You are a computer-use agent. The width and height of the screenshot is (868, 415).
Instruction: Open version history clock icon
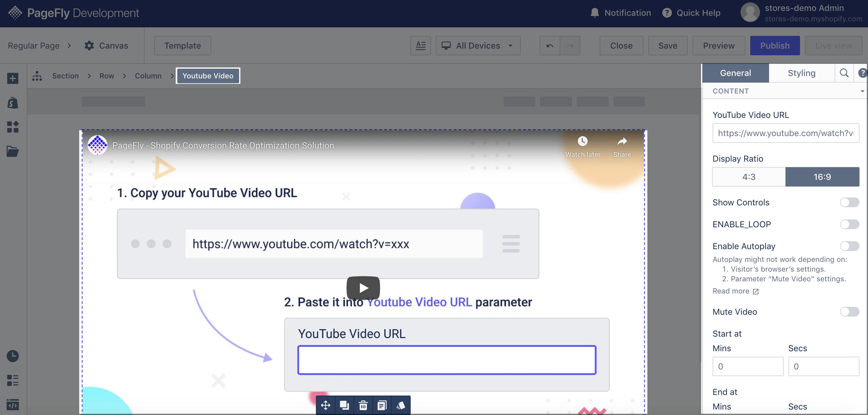[13, 356]
